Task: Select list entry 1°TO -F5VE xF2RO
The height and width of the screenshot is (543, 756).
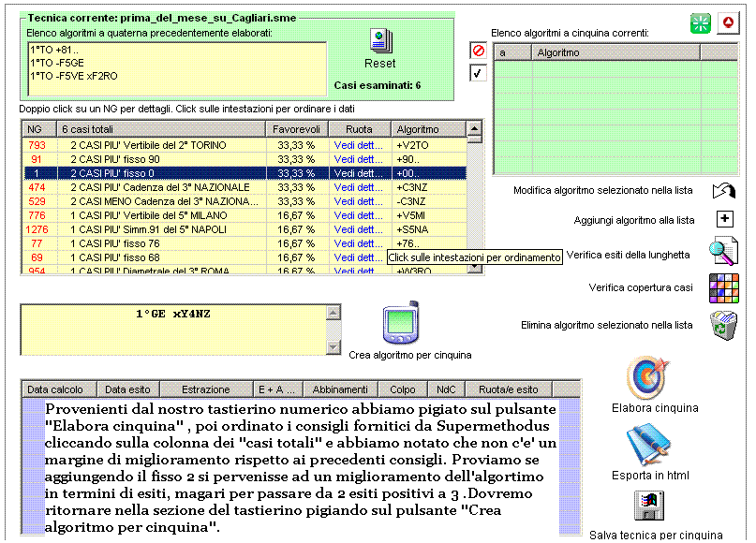Action: tap(74, 76)
